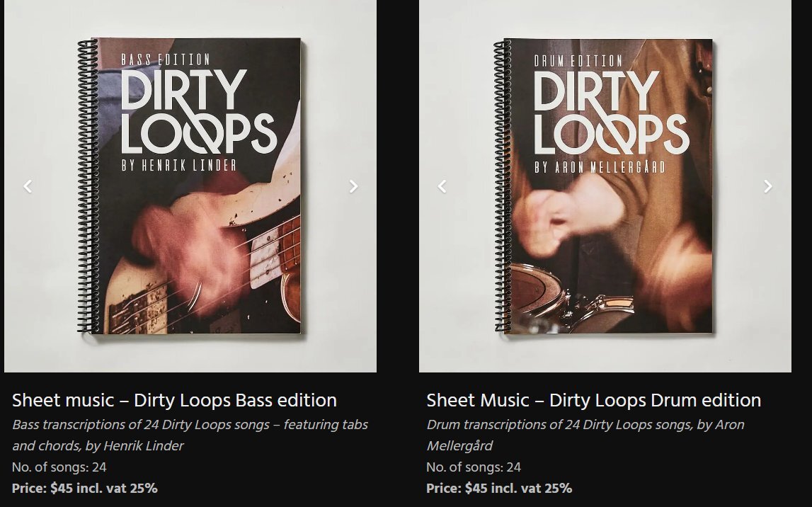This screenshot has height=507, width=812.
Task: Open Sheet music – Dirty Loops Bass edition title
Action: coord(175,400)
